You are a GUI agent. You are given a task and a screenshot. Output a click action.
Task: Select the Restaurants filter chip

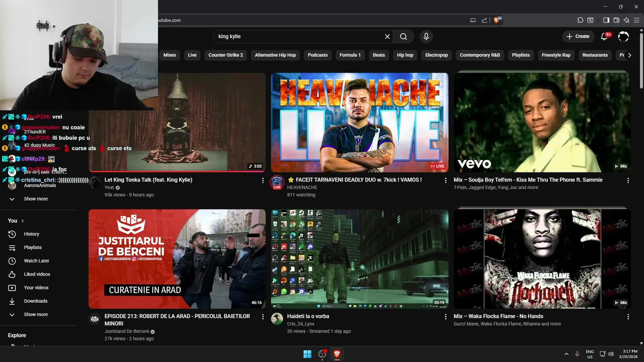click(x=595, y=55)
